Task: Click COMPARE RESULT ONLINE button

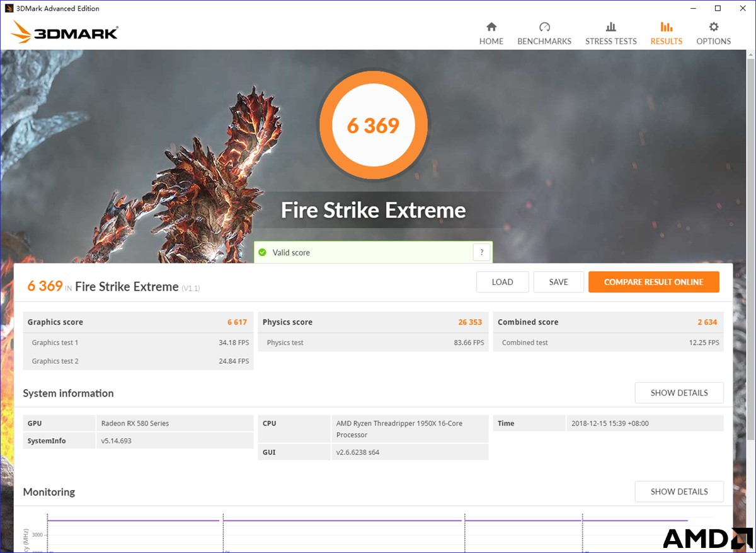Action: tap(654, 282)
